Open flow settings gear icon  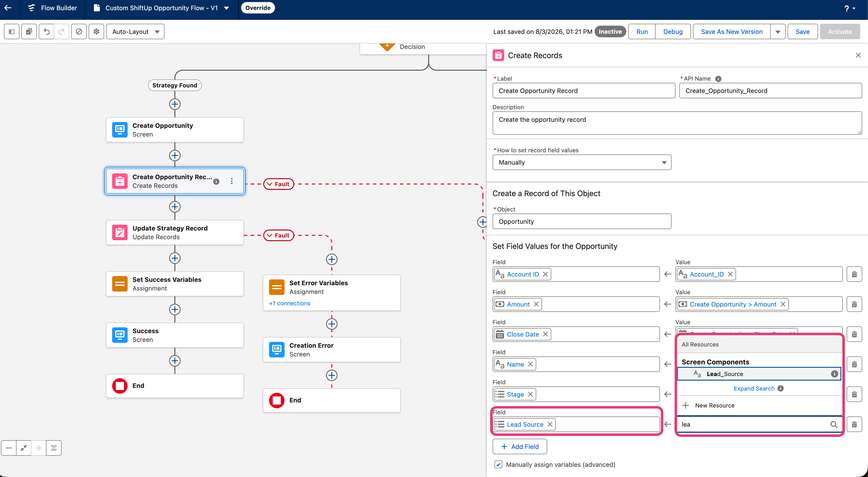pos(96,32)
